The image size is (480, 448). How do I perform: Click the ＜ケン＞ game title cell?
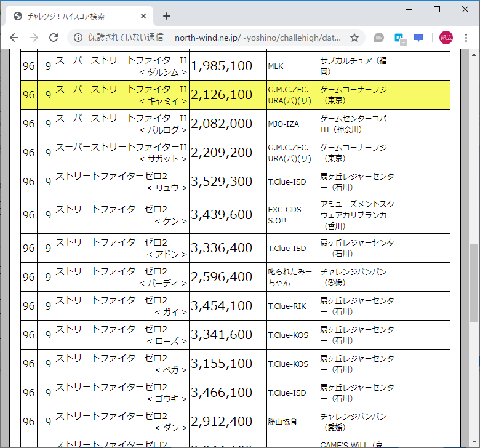pyautogui.click(x=121, y=215)
